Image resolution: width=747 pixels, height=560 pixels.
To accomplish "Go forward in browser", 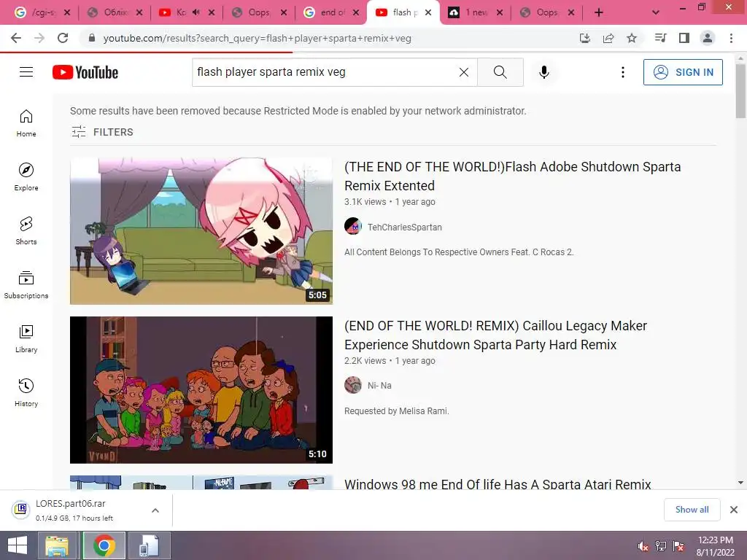I will 39,38.
